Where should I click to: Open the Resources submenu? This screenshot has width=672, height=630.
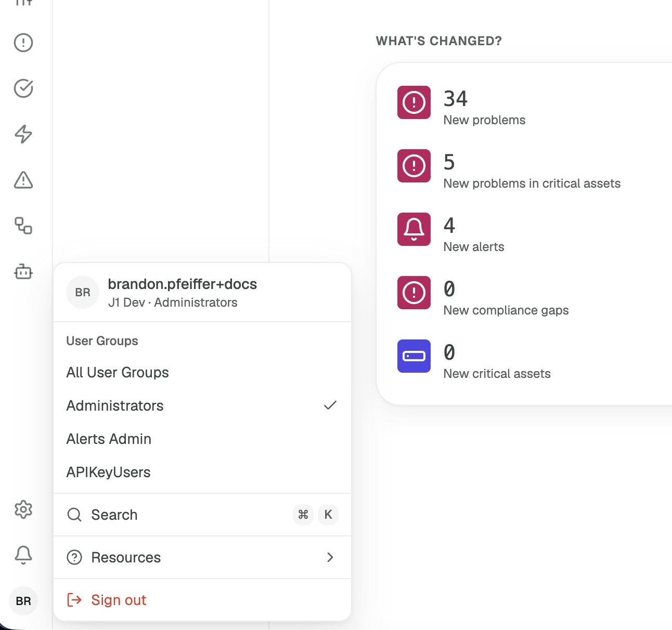tap(202, 557)
